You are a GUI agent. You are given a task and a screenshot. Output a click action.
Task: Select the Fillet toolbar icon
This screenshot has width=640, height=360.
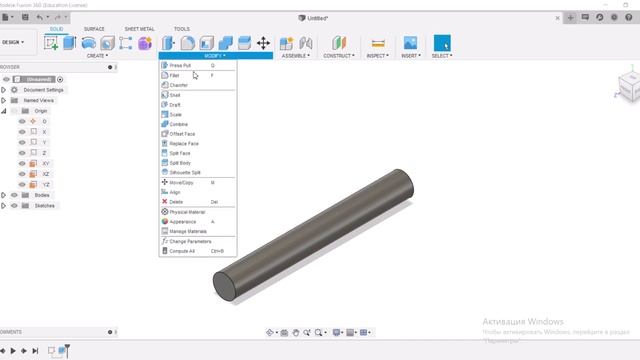(x=187, y=43)
